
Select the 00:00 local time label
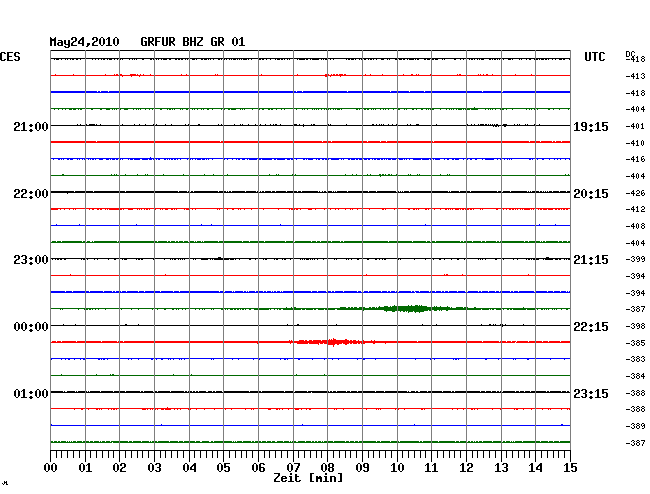pyautogui.click(x=31, y=327)
